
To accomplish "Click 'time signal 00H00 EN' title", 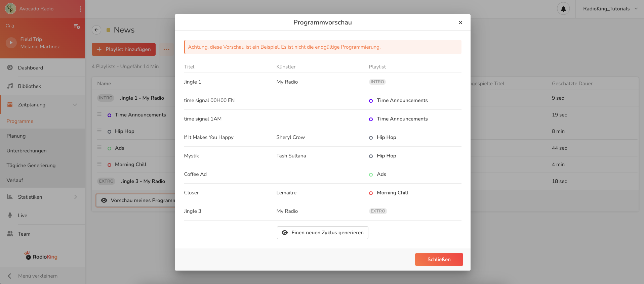I will click(209, 100).
